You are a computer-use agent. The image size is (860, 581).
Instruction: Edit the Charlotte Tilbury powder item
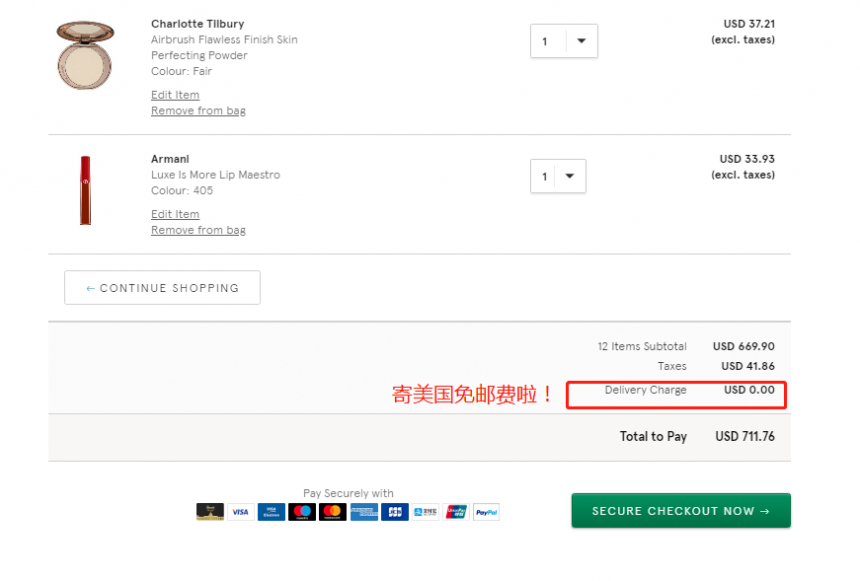pos(175,95)
